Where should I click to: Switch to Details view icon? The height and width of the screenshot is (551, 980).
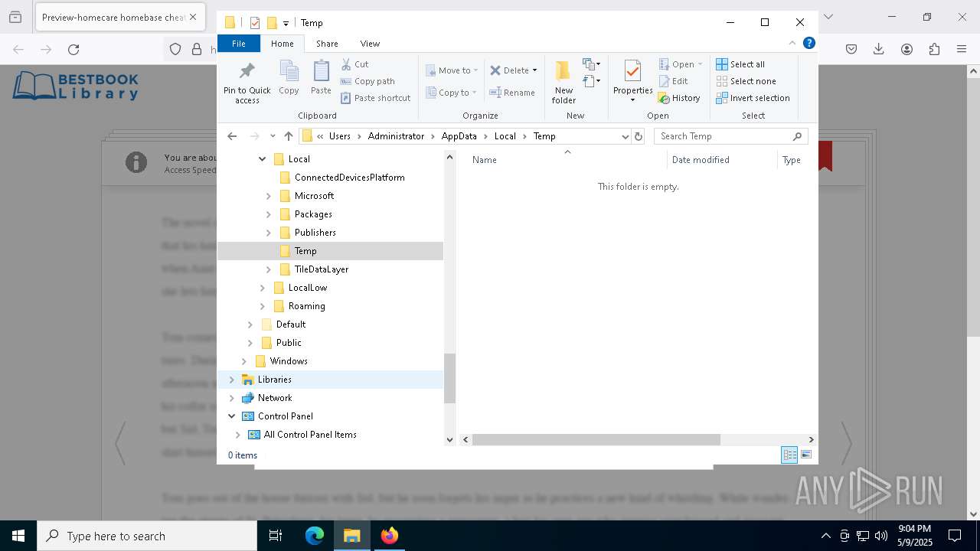(x=789, y=455)
